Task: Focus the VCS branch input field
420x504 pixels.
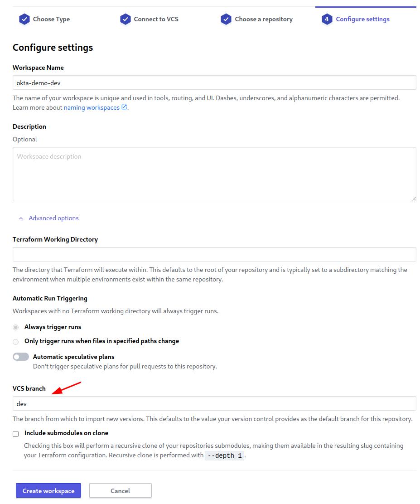Action: [214, 404]
